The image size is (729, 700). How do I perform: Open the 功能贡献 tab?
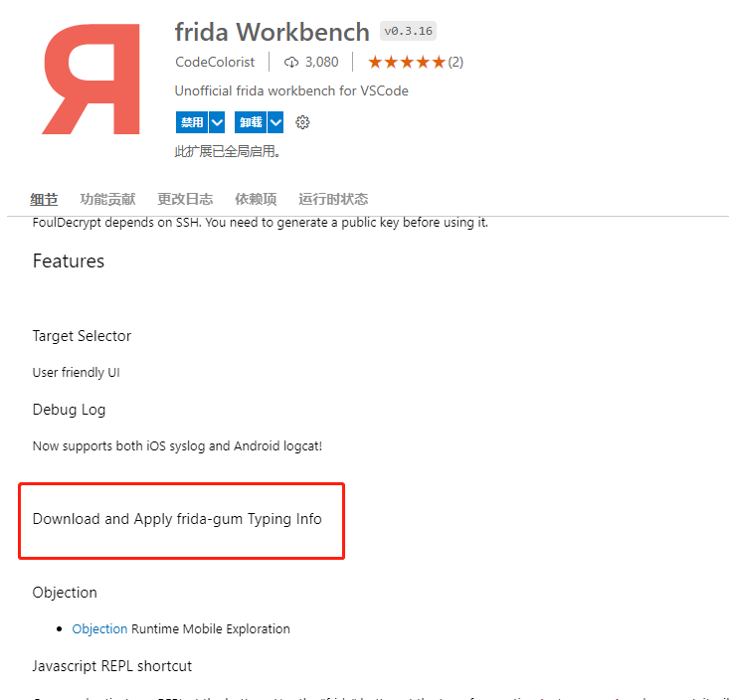(x=107, y=199)
